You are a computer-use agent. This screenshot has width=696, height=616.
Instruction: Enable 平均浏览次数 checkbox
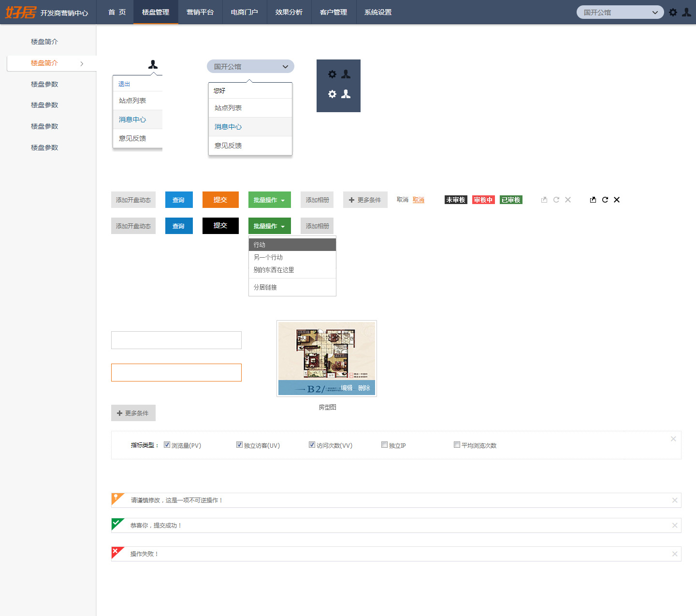[457, 445]
